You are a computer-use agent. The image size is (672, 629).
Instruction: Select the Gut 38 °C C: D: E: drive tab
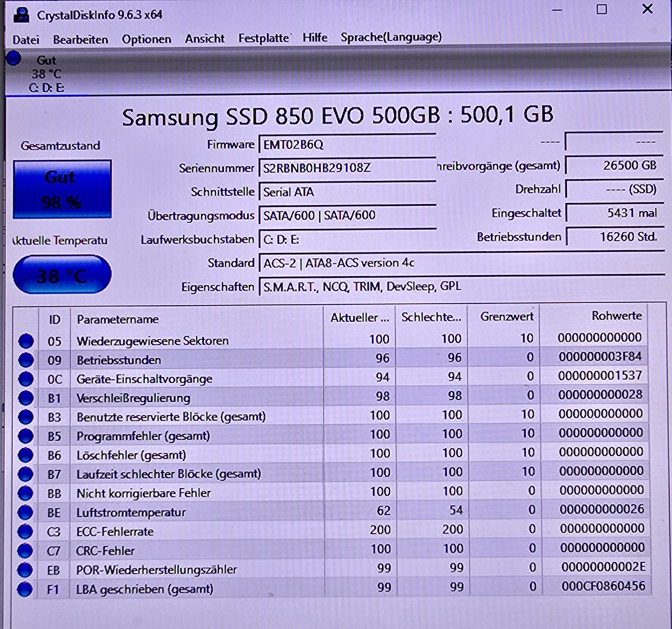[x=47, y=74]
